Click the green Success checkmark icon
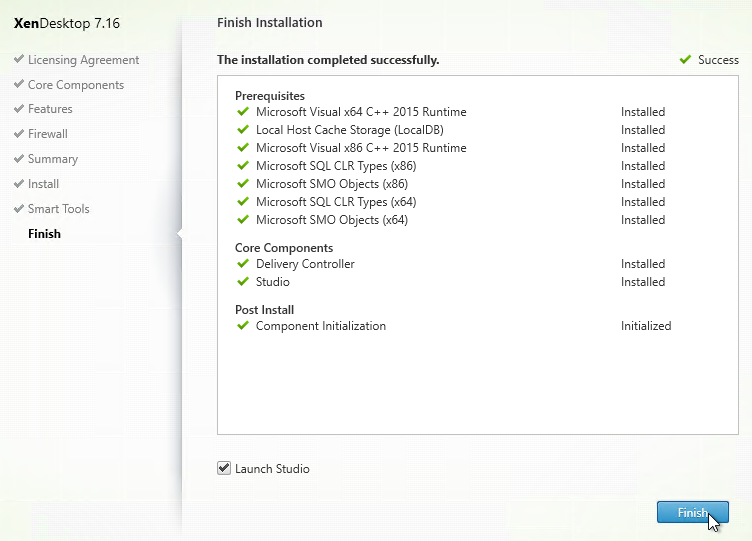Viewport: 752px width, 541px height. click(x=685, y=59)
